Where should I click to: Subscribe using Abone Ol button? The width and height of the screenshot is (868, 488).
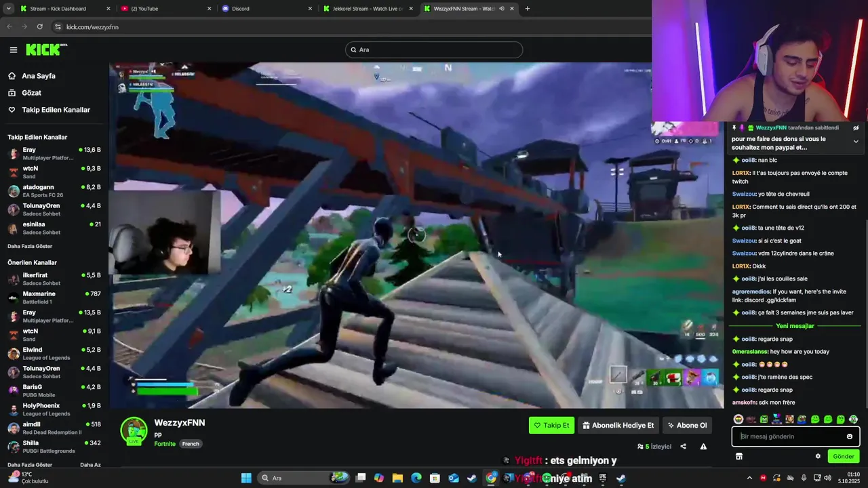click(687, 426)
